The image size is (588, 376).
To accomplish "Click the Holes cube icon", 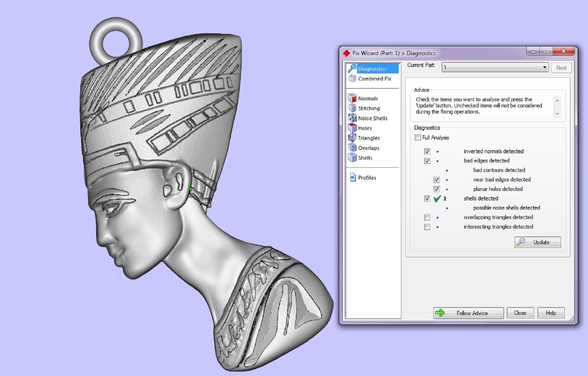I will point(352,128).
